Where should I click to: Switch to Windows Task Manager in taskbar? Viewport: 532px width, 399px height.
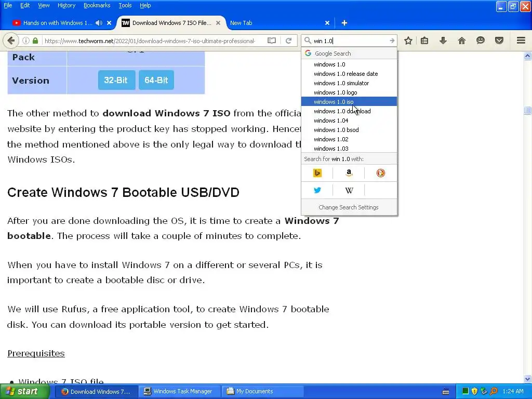178,391
